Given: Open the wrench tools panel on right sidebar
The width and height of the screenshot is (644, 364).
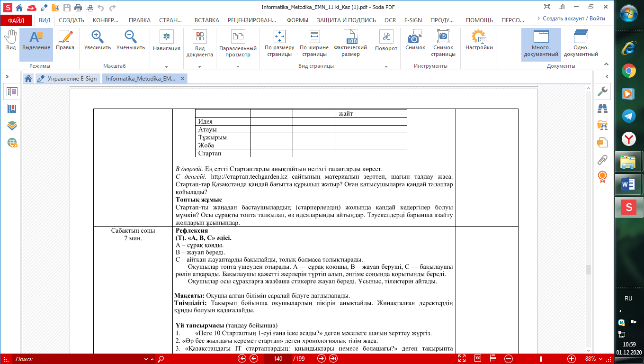Looking at the screenshot, I should (x=603, y=91).
